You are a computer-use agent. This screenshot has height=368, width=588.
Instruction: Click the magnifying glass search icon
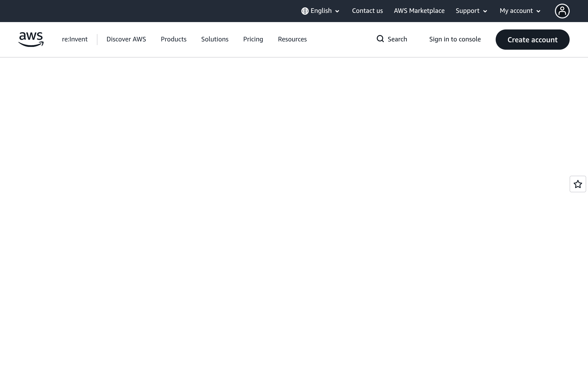(x=380, y=39)
